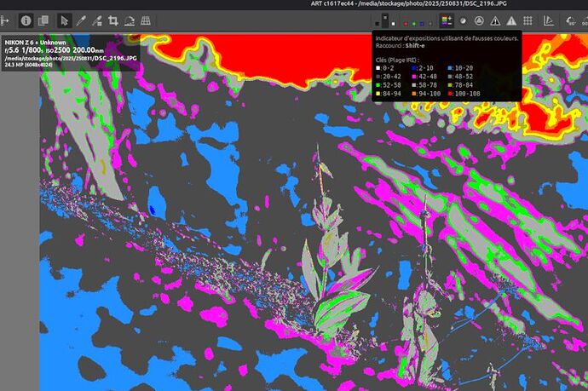This screenshot has height=391, width=588.
Task: Pick the color picker eyedropper tool
Action: [x=81, y=20]
